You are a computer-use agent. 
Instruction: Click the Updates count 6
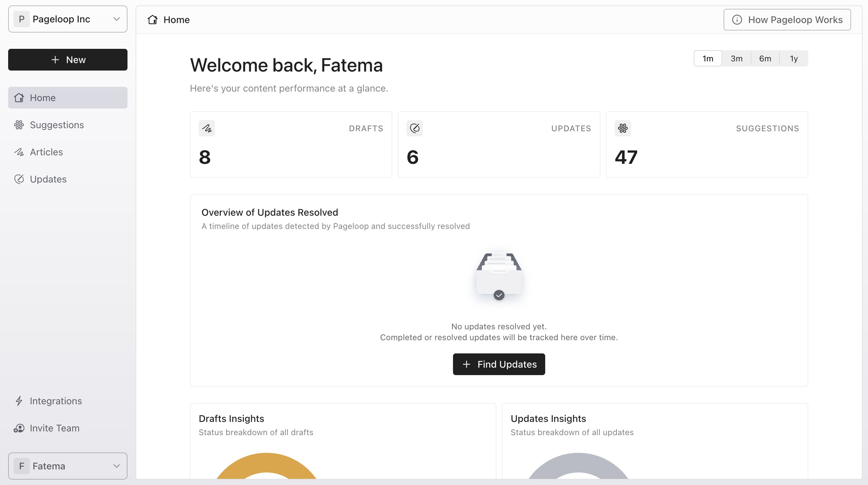point(413,157)
